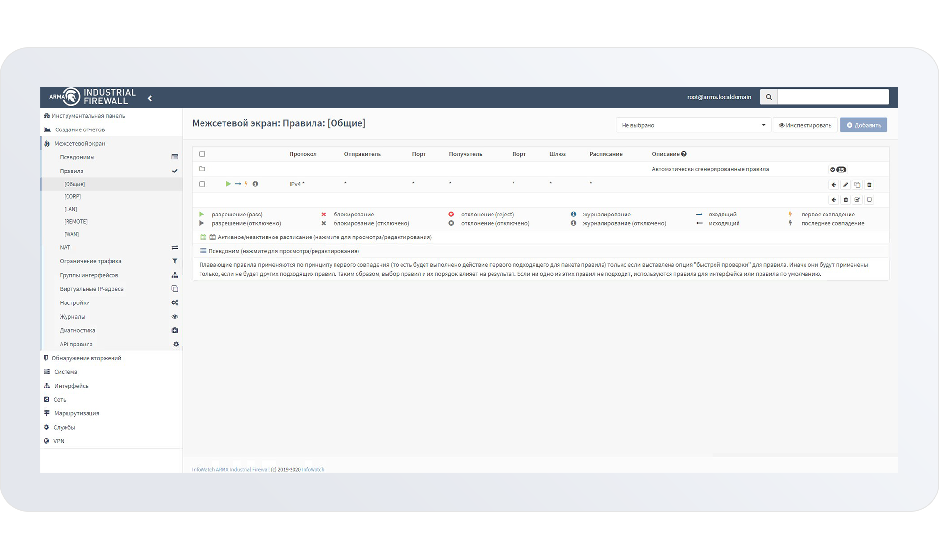The height and width of the screenshot is (560, 939).
Task: Edit the IPv4 rule with pencil icon
Action: (846, 185)
